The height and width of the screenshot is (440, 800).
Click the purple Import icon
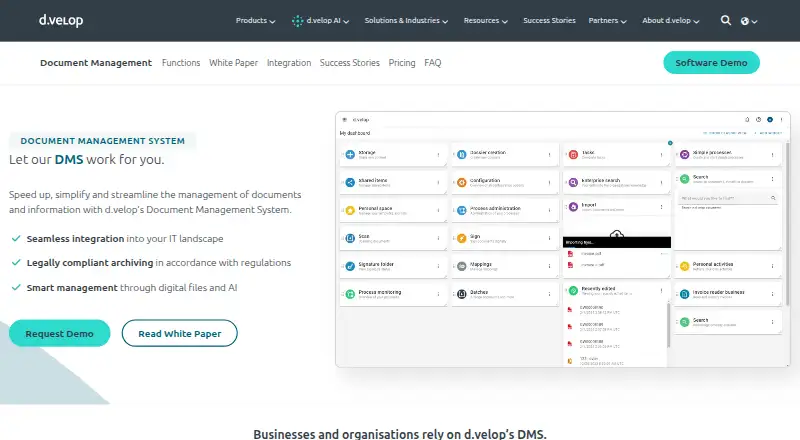(573, 207)
